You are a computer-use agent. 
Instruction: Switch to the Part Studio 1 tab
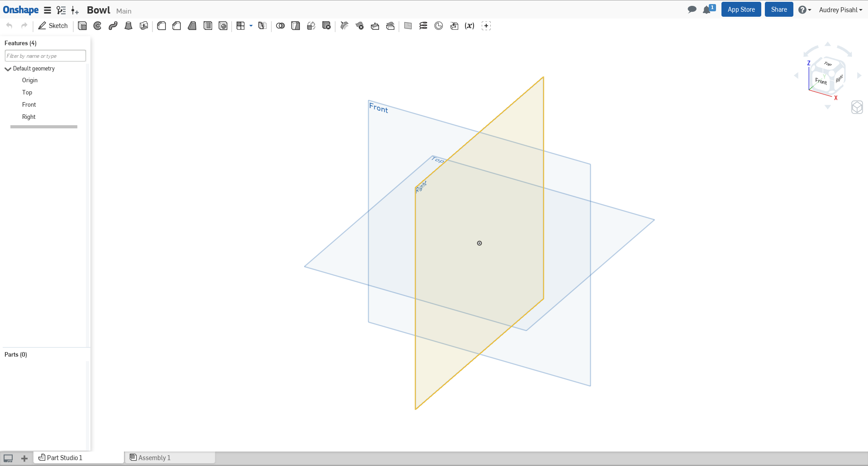pos(79,457)
